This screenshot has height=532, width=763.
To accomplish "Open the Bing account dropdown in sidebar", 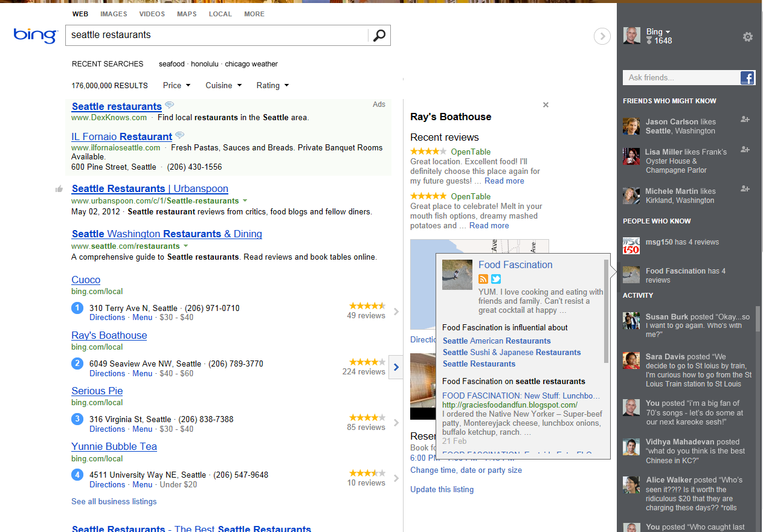I will (658, 32).
